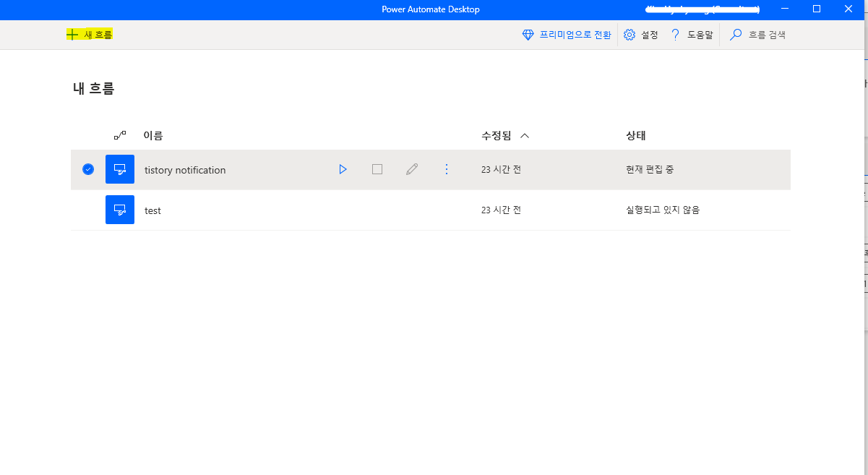
Task: Click the flow type column icon
Action: (x=120, y=135)
